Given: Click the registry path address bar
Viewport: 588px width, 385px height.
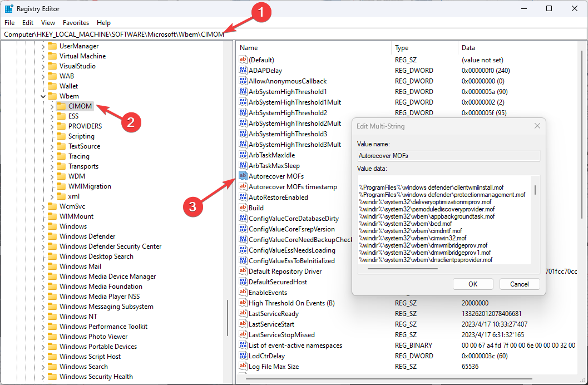Looking at the screenshot, I should click(294, 34).
